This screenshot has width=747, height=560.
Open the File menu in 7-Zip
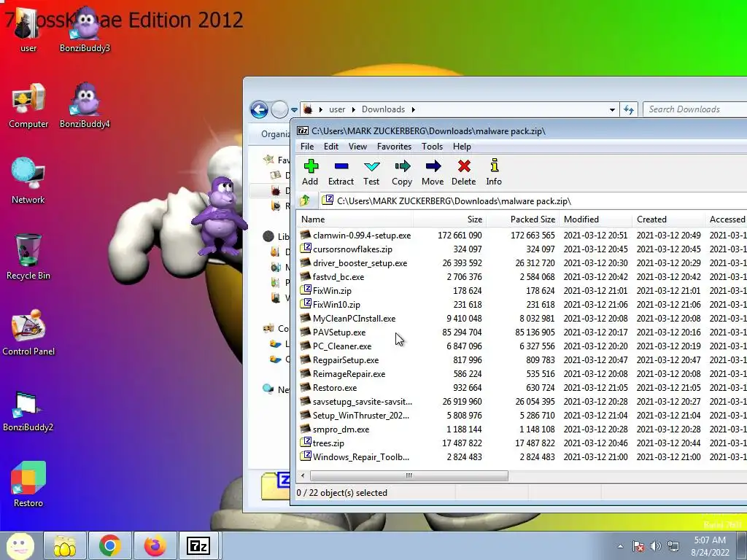pyautogui.click(x=307, y=147)
